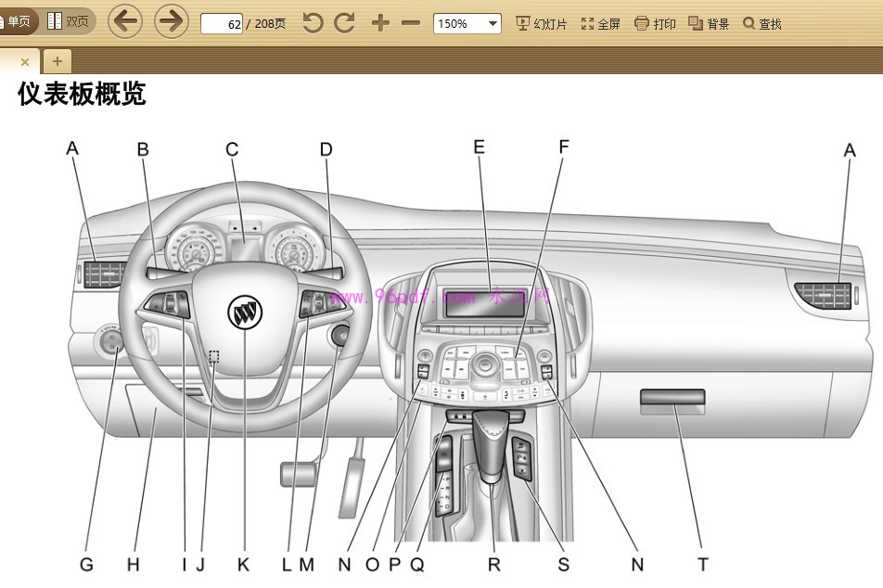The height and width of the screenshot is (588, 883).
Task: Go to the previous page with back arrow
Action: coord(125,21)
